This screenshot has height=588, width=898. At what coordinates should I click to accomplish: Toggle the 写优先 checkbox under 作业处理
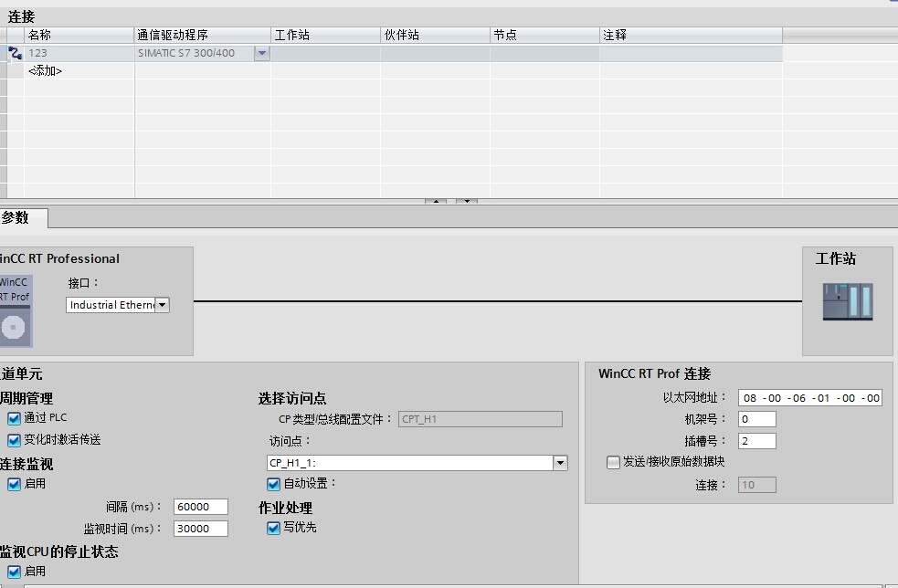pyautogui.click(x=272, y=528)
